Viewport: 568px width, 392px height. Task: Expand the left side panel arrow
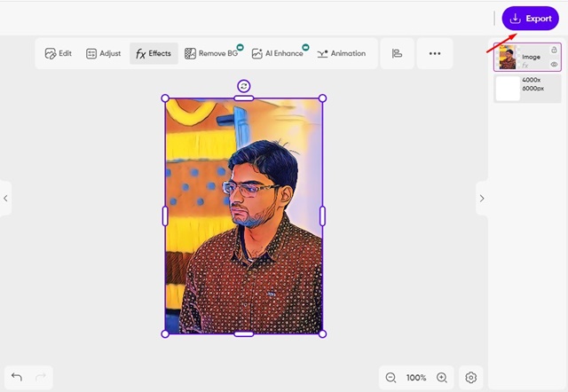[6, 199]
